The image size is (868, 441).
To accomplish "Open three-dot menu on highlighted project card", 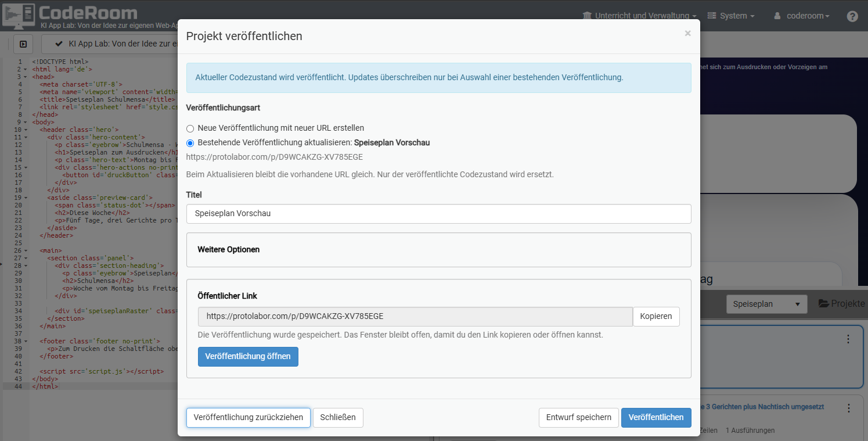I will pos(848,339).
